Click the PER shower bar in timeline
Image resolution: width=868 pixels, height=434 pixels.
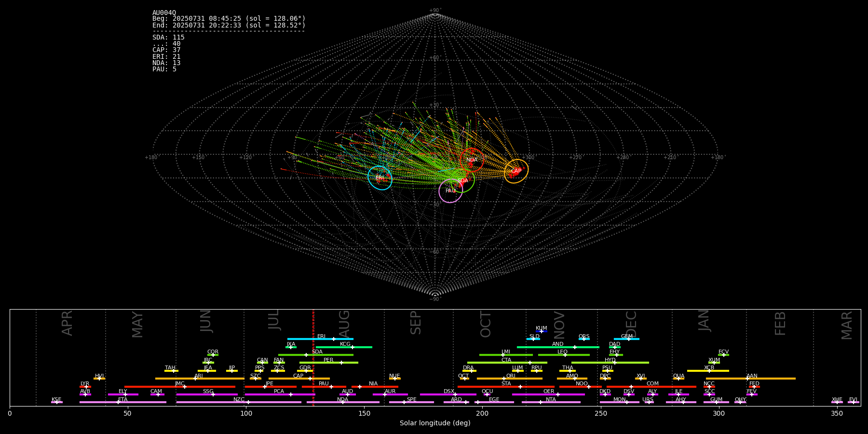[x=328, y=363]
